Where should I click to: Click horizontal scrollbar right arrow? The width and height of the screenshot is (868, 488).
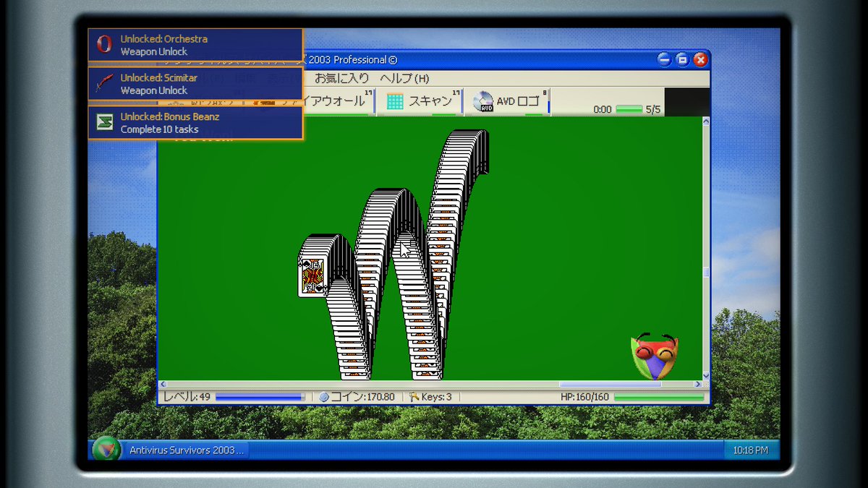click(x=698, y=385)
